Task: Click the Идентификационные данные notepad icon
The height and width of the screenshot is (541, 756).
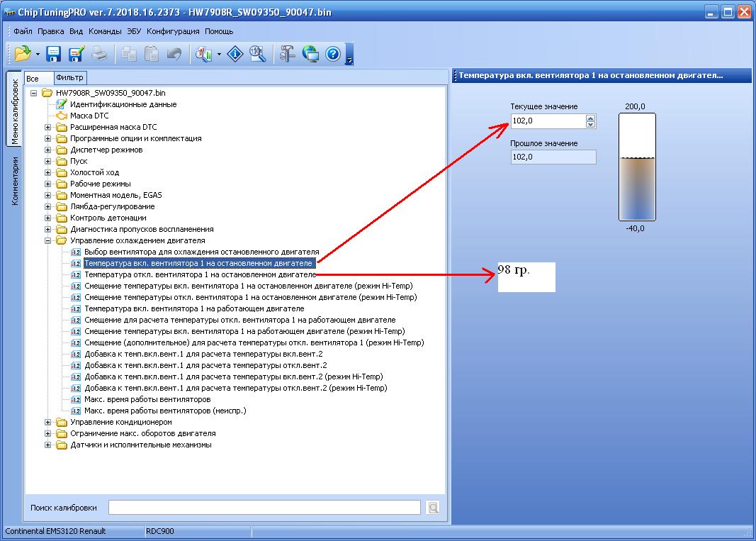Action: [x=61, y=104]
